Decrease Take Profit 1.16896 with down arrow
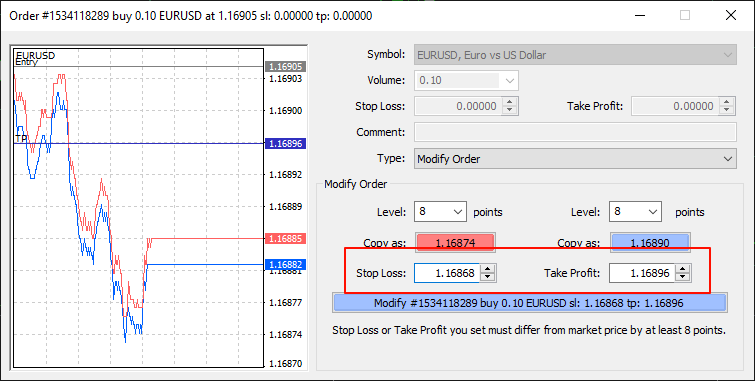This screenshot has width=755, height=381. pos(682,277)
